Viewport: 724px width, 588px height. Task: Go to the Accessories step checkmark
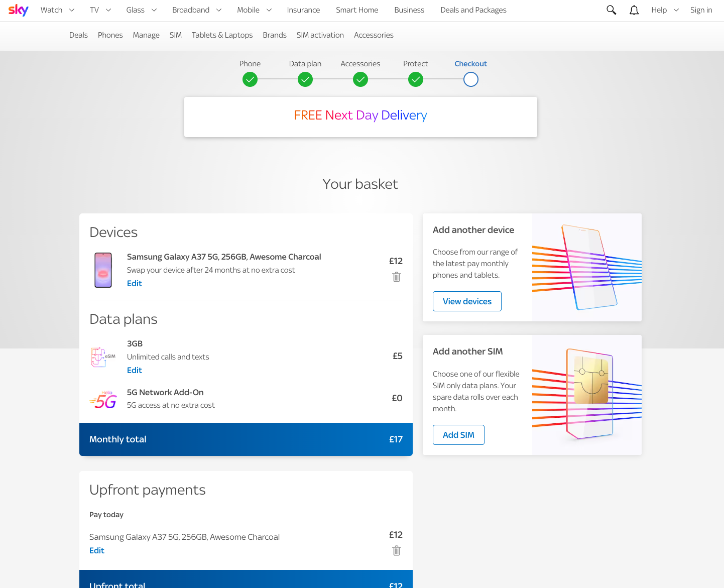tap(360, 79)
